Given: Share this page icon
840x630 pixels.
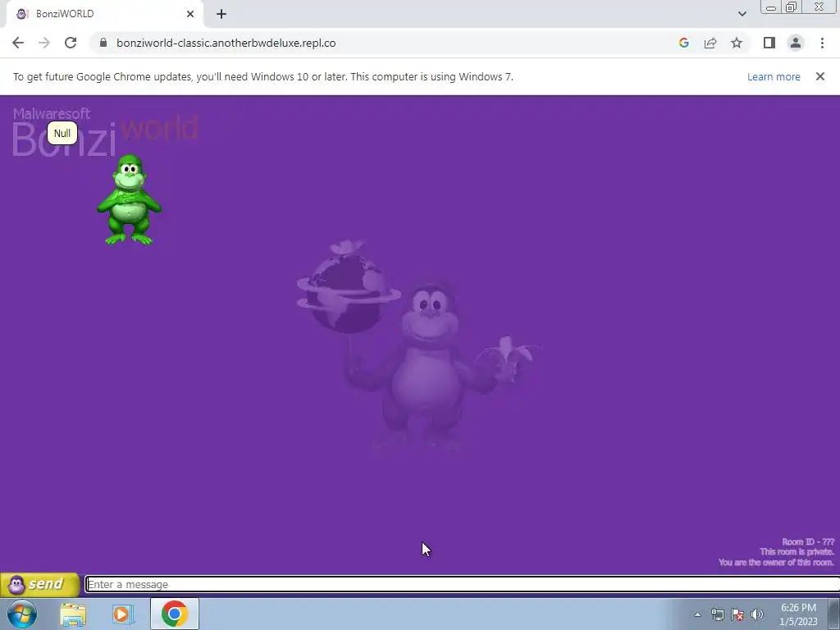Looking at the screenshot, I should point(710,43).
